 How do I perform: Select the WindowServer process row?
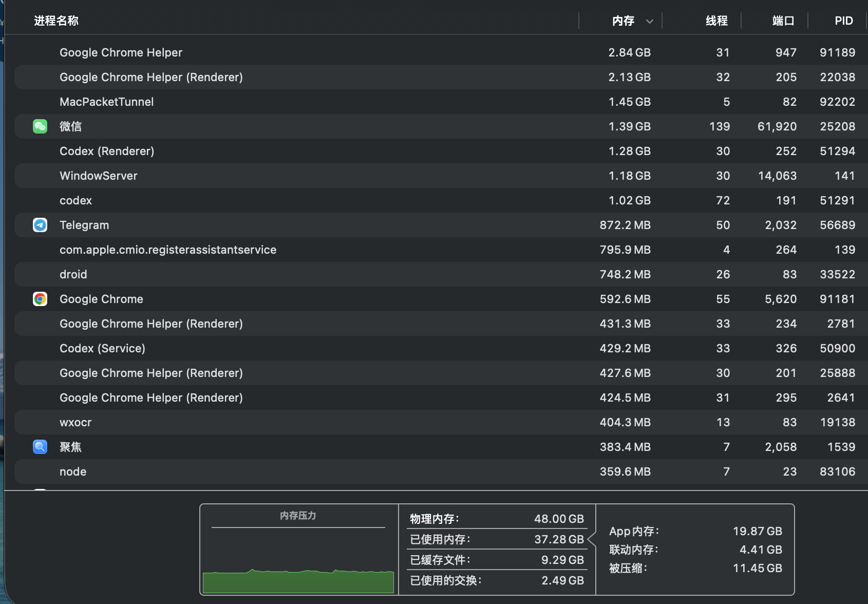440,176
